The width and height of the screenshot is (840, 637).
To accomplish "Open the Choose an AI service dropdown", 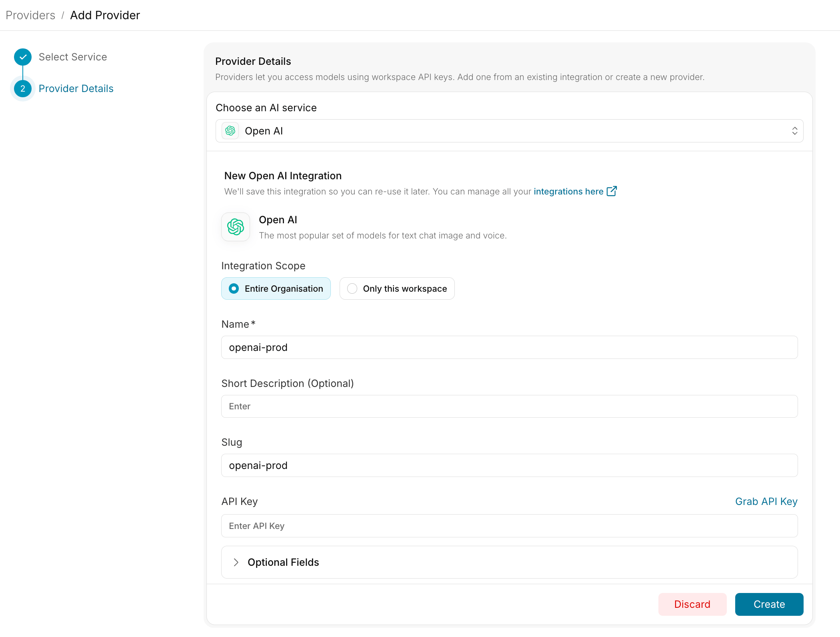I will pos(509,131).
